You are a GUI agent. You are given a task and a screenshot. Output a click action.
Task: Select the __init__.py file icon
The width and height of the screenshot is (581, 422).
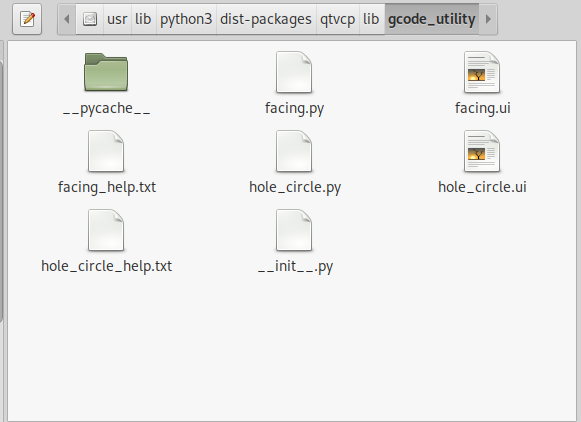(x=294, y=230)
